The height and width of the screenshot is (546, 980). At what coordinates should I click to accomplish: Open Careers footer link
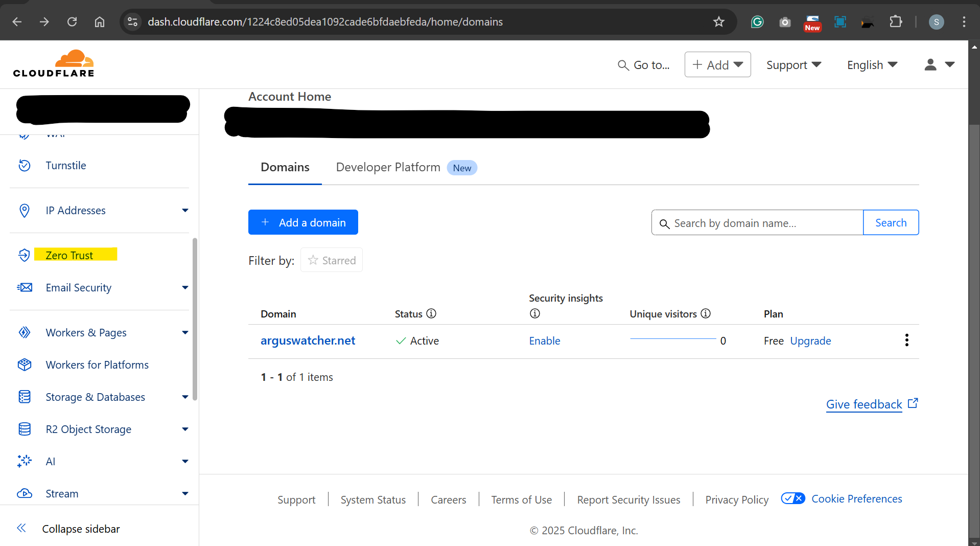click(448, 499)
